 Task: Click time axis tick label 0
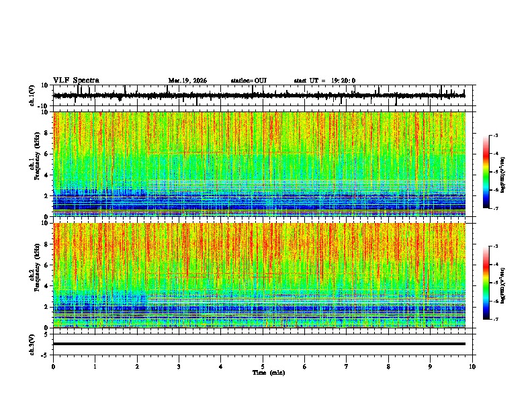click(53, 367)
